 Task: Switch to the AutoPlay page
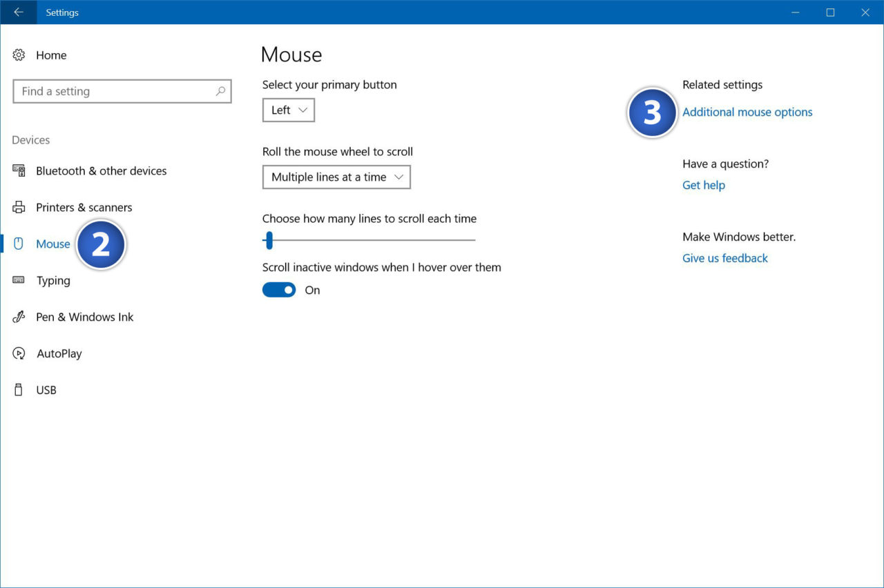(x=59, y=353)
